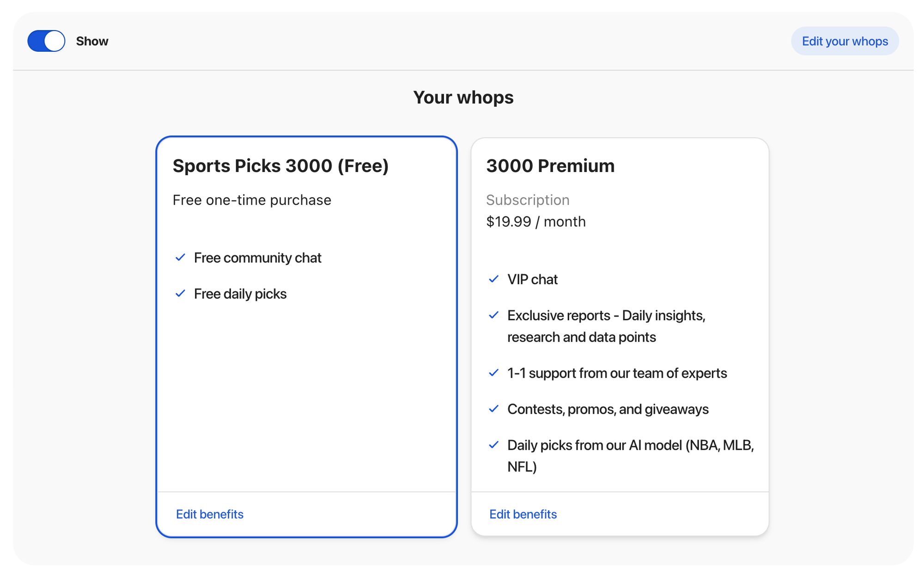Screen dimensions: 924x581
Task: Click checkmark beside Exclusive reports benefit
Action: pos(493,315)
